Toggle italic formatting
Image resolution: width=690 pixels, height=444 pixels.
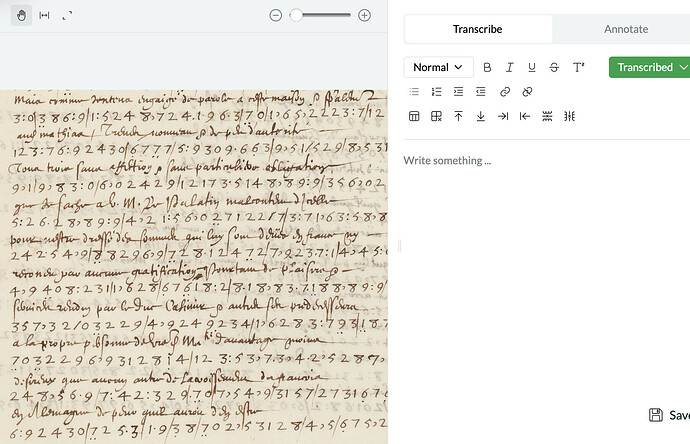tap(510, 68)
